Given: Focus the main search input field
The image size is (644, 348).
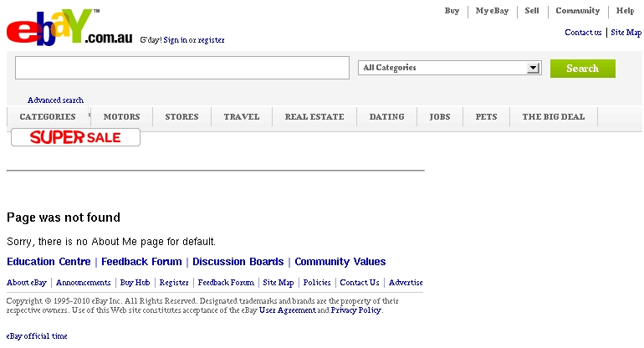Looking at the screenshot, I should [x=182, y=68].
